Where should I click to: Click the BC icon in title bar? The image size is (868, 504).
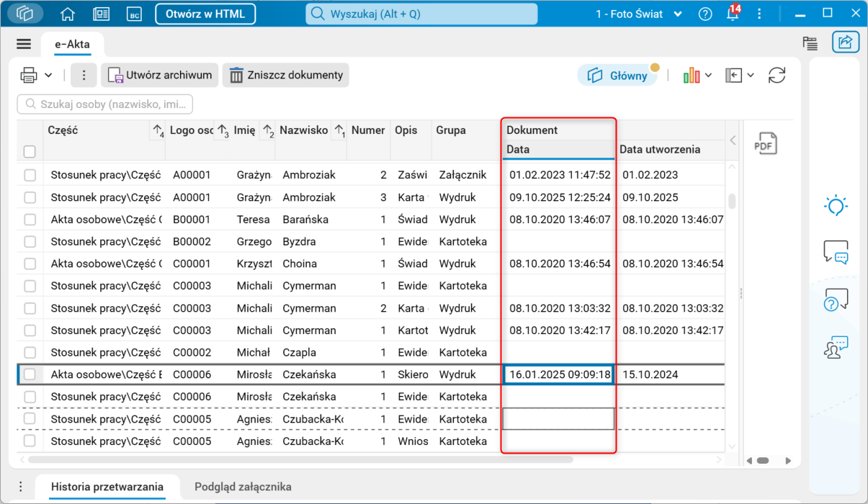133,14
